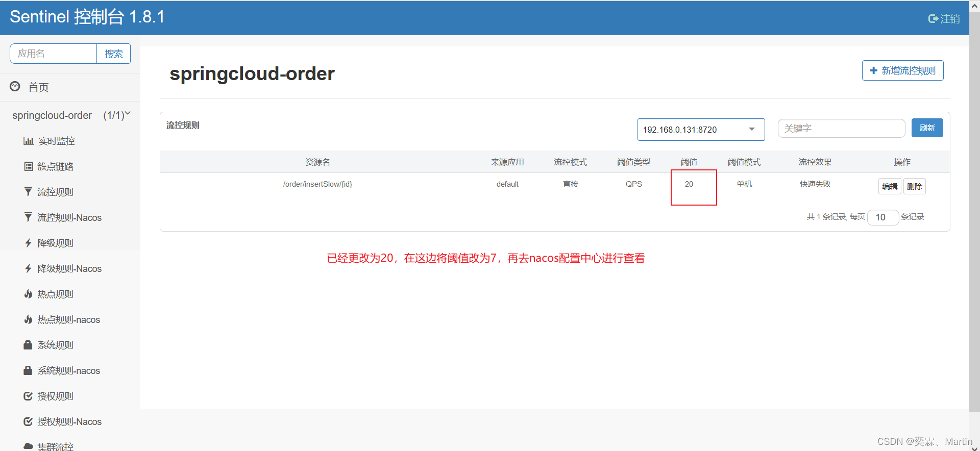Click the filter icon for 流控规则
980x451 pixels.
pos(29,192)
